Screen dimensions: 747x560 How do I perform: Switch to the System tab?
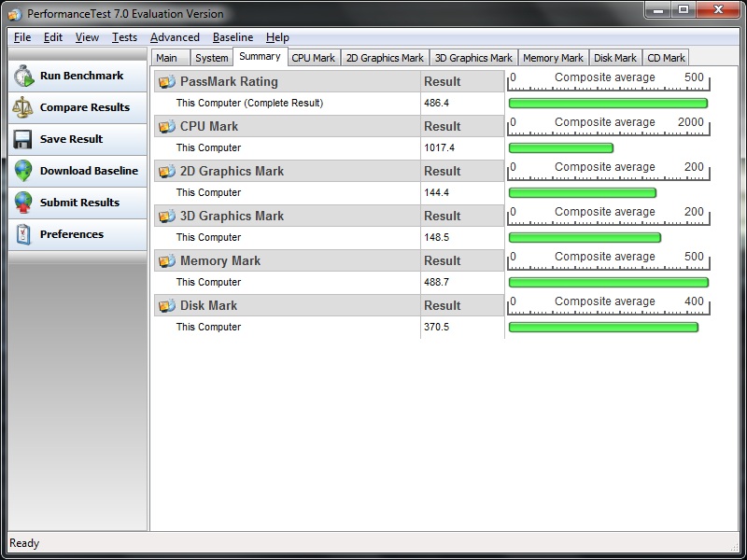coord(212,58)
